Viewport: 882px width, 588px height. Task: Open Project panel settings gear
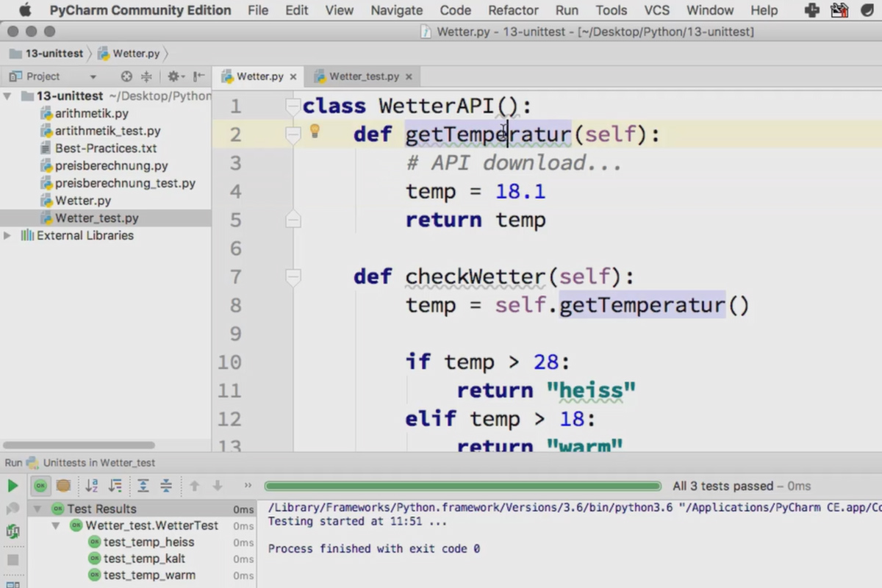(x=175, y=76)
